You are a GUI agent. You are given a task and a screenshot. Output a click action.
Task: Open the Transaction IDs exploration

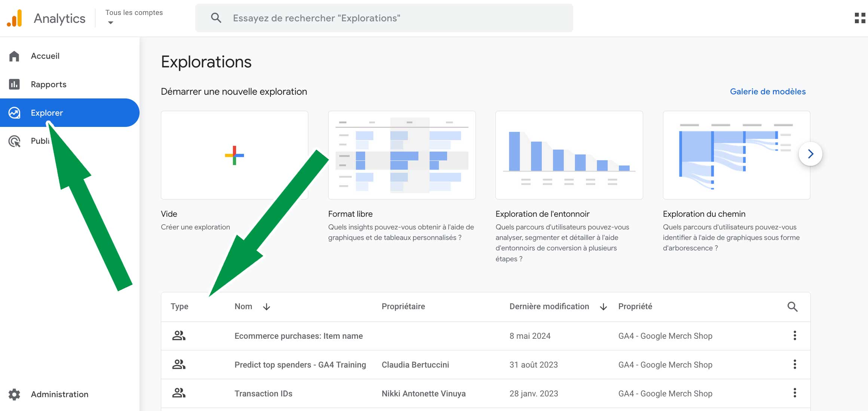(263, 393)
